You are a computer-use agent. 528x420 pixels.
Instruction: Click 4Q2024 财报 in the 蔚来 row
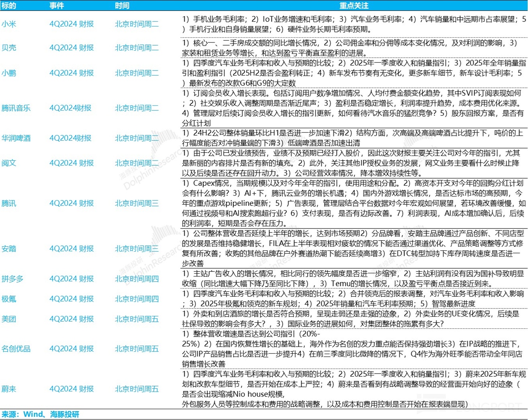click(72, 389)
